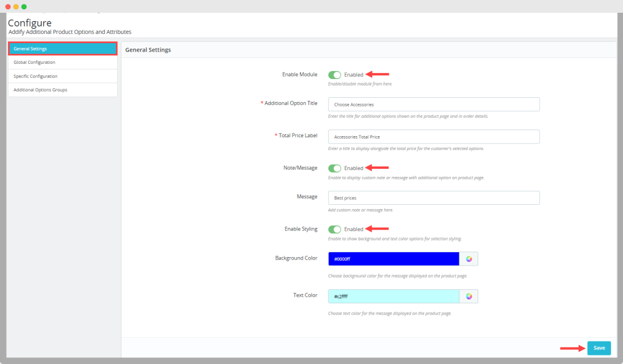Open the Global Configuration section
This screenshot has width=623, height=364.
(x=62, y=62)
